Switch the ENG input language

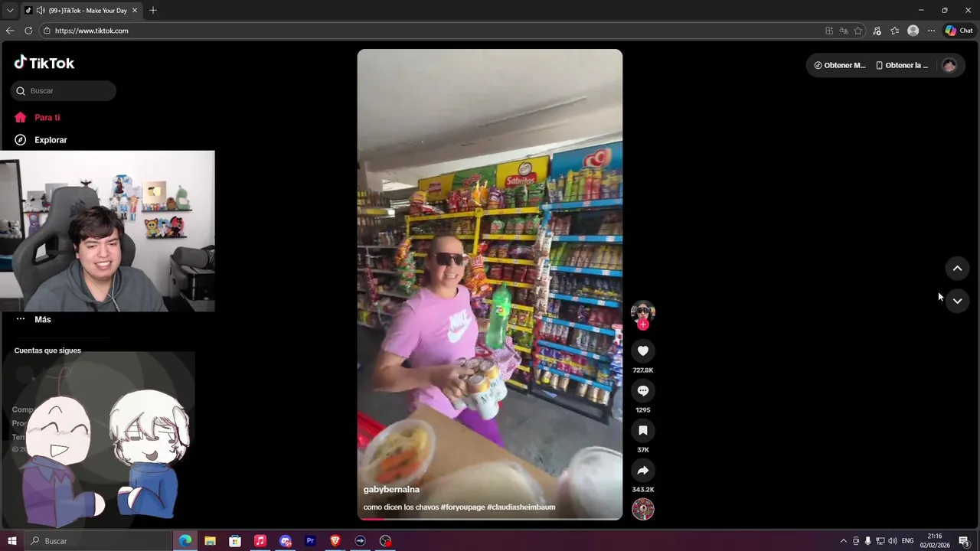pos(907,541)
